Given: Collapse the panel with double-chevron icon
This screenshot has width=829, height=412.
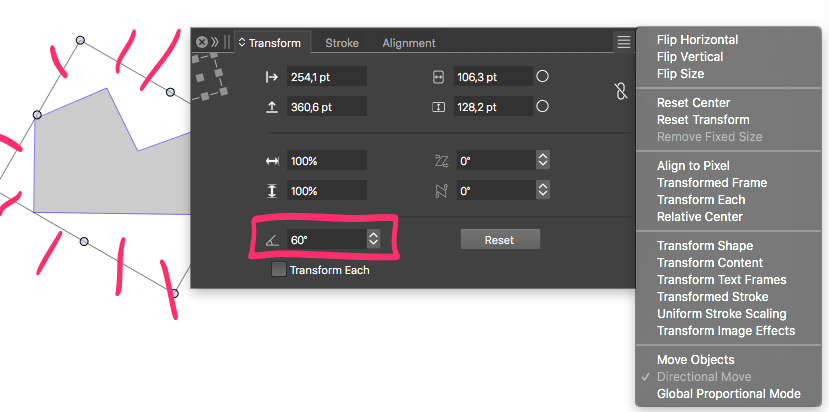Looking at the screenshot, I should point(214,42).
